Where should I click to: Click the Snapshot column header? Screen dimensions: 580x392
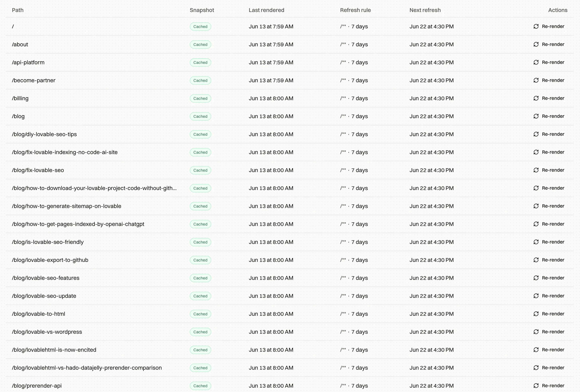[x=202, y=10]
